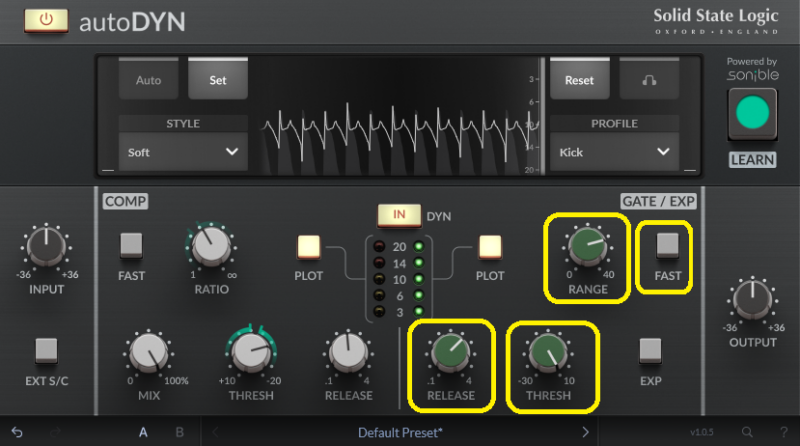This screenshot has height=446, width=800.
Task: Click the compressor RATIO knob
Action: (209, 246)
